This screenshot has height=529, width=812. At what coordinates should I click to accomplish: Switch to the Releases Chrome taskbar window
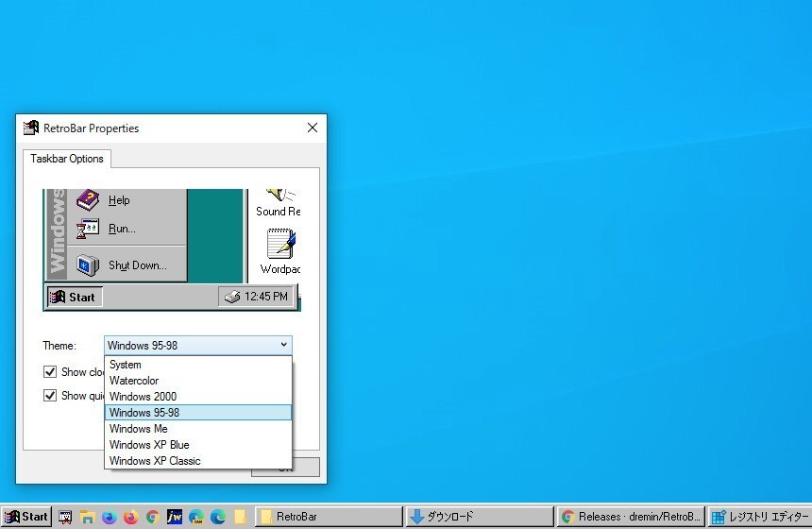pos(630,517)
